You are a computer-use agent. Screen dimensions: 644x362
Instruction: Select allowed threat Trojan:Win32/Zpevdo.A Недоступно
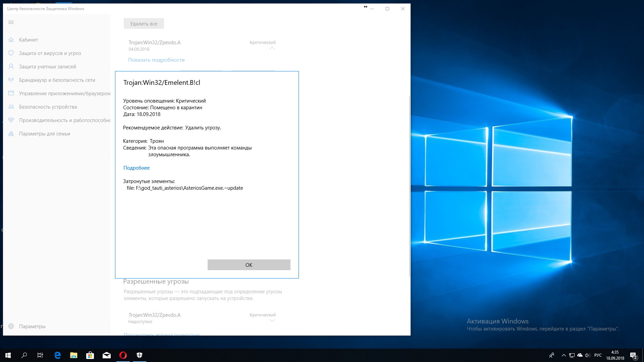pyautogui.click(x=201, y=318)
